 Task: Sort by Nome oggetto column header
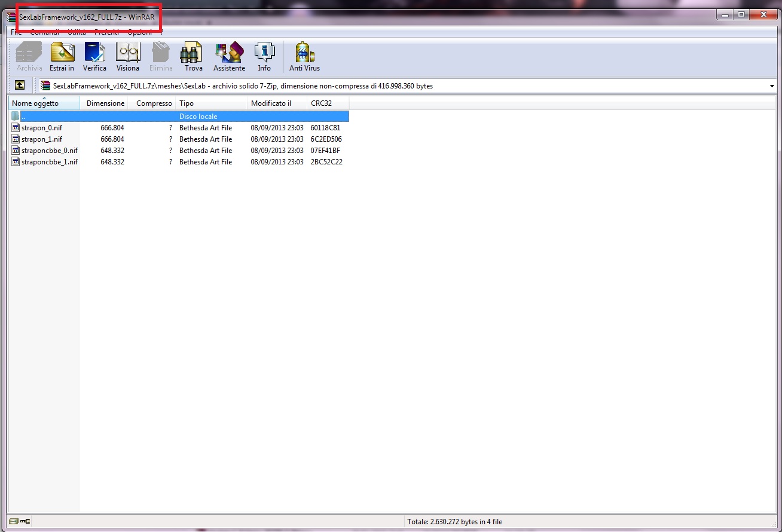pyautogui.click(x=44, y=103)
